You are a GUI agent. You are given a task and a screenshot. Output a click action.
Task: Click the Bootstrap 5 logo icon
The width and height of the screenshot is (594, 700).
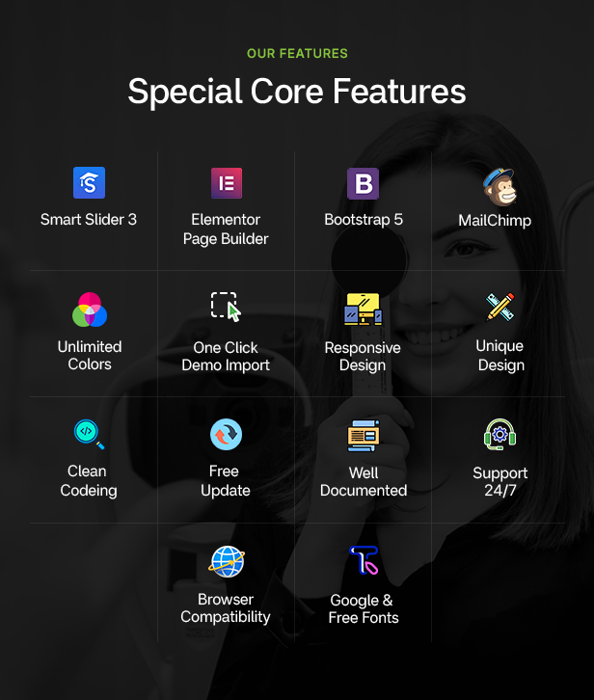tap(364, 183)
